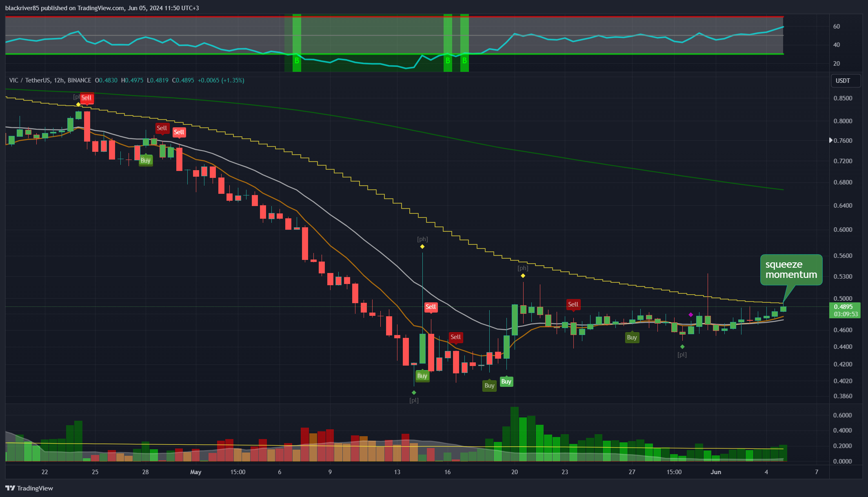Select the rightmost B signal in RSI pane
This screenshot has width=868, height=497.
464,61
